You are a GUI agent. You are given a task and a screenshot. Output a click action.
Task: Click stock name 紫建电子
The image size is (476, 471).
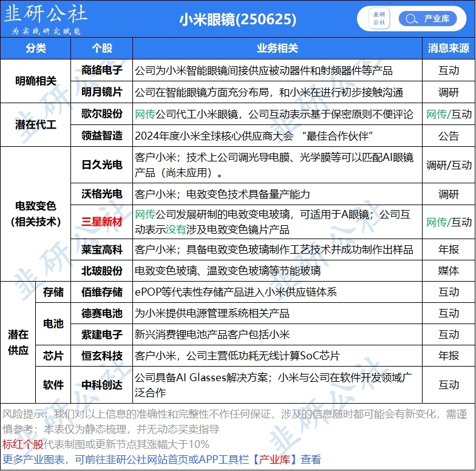click(102, 334)
